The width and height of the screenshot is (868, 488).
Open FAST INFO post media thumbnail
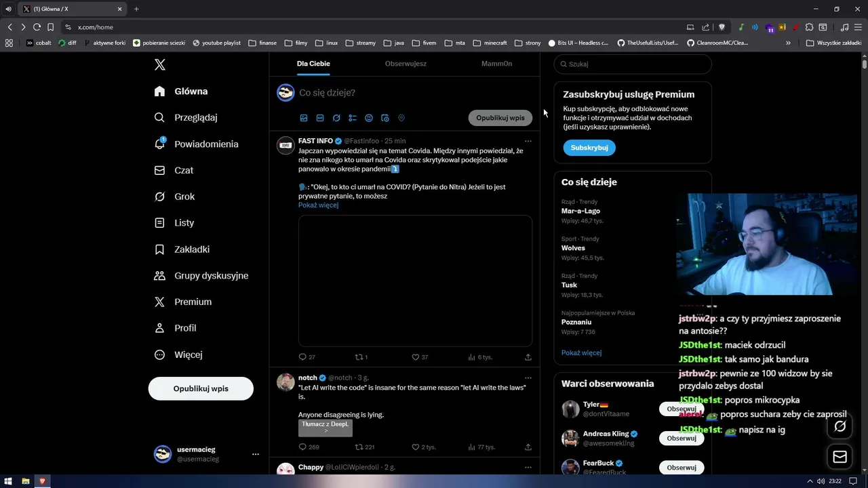pos(415,281)
